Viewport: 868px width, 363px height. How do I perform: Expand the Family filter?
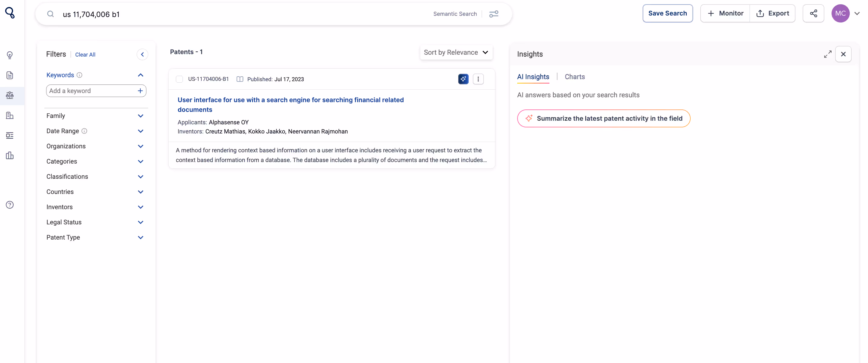141,116
